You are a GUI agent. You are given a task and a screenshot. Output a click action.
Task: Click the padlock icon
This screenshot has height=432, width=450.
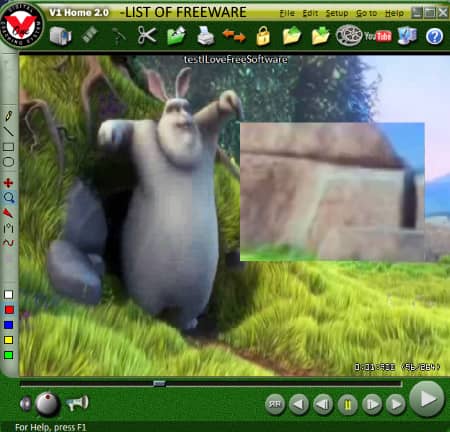tap(263, 36)
